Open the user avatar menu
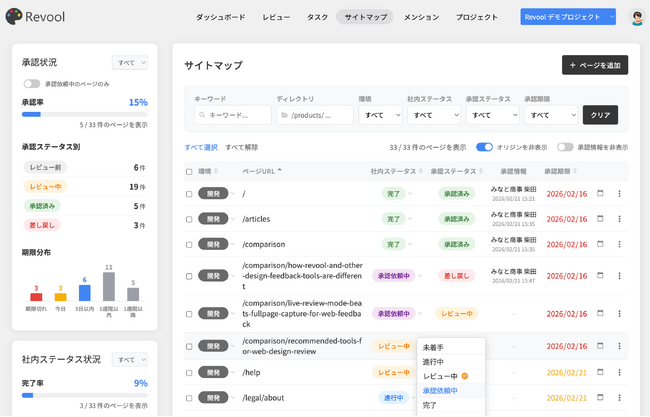The image size is (650, 417). (x=637, y=17)
